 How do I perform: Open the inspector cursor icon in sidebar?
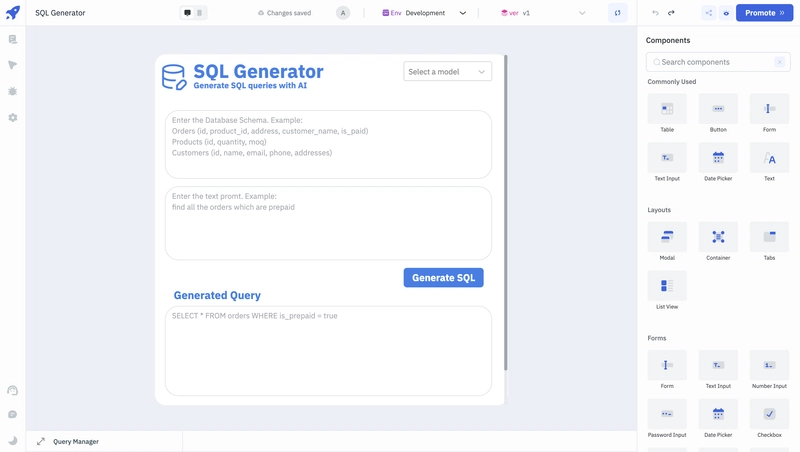pos(13,65)
